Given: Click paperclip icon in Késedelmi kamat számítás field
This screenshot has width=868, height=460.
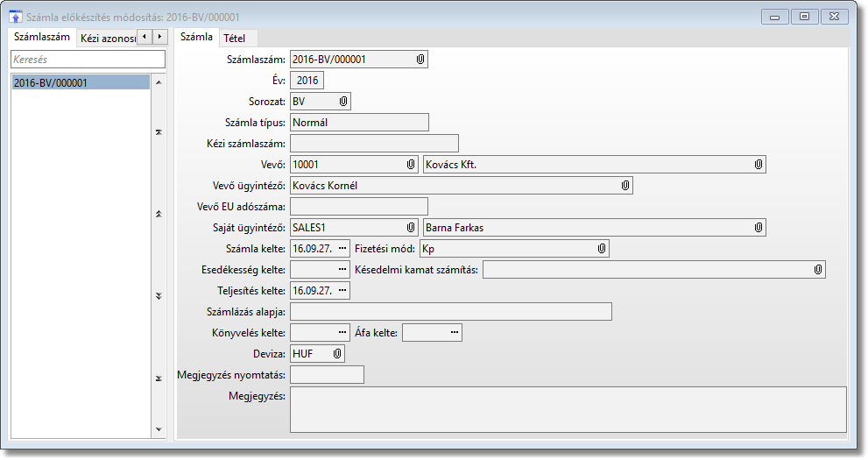Looking at the screenshot, I should coord(817,270).
